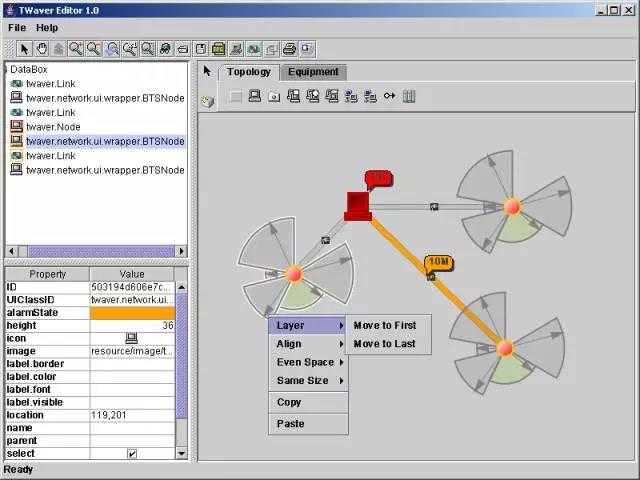Click the ID value 503194d606e7c
Screen dimensions: 640x480
132,287
